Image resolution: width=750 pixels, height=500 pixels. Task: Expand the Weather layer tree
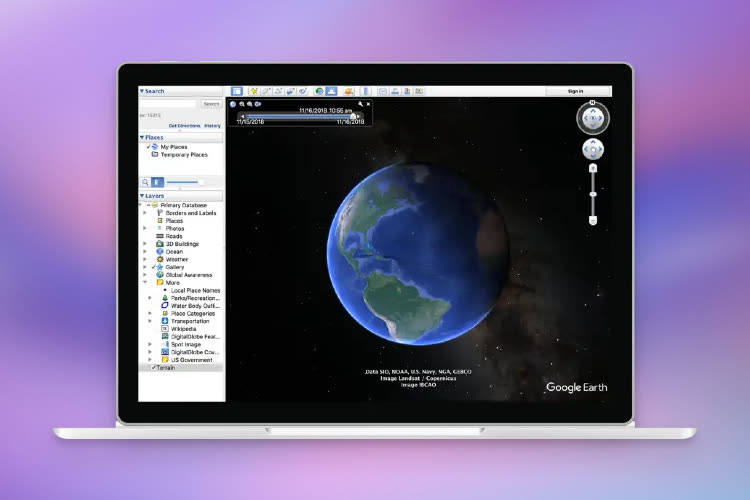[145, 259]
